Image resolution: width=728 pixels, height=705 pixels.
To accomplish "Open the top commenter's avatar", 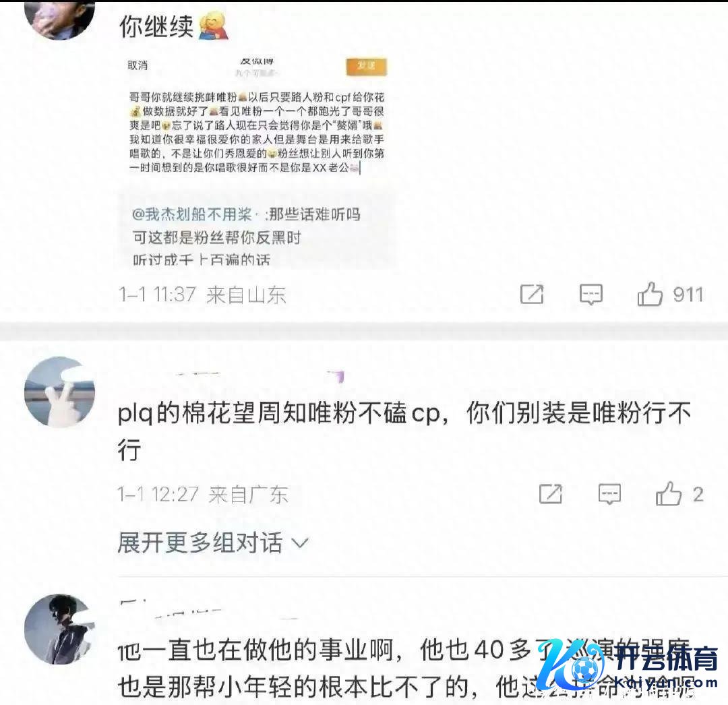I will click(x=59, y=19).
